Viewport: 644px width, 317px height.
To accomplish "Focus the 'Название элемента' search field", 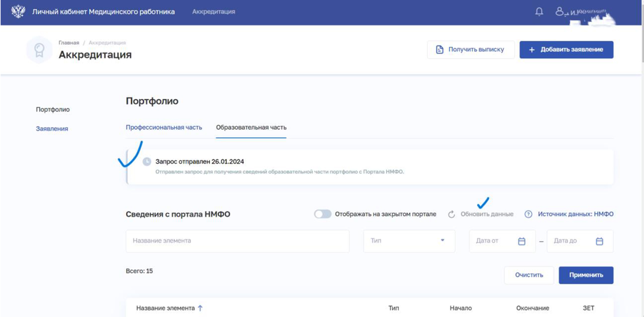I will 237,241.
